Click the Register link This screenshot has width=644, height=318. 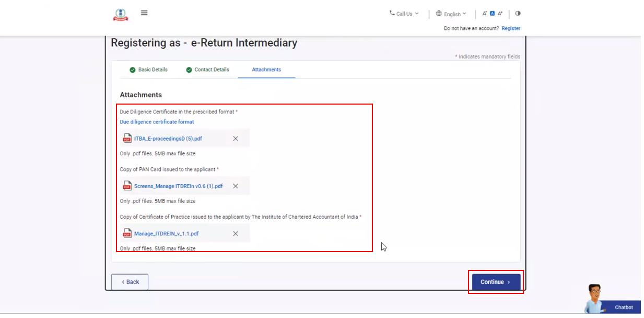511,28
